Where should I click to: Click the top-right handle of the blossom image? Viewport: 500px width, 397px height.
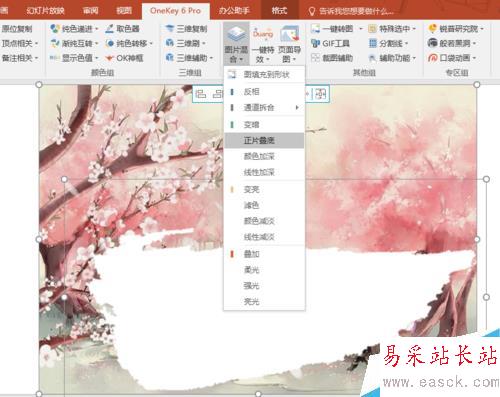(x=477, y=85)
